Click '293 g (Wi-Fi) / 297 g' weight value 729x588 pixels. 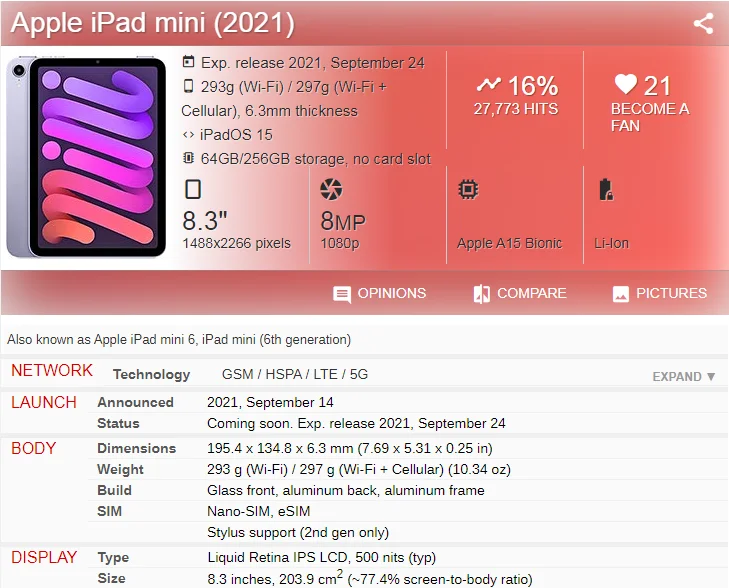(359, 469)
